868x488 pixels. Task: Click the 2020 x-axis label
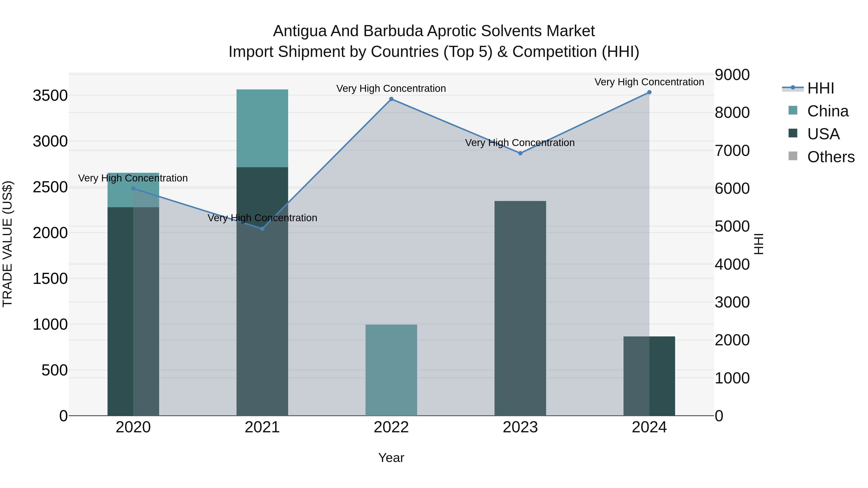point(133,427)
